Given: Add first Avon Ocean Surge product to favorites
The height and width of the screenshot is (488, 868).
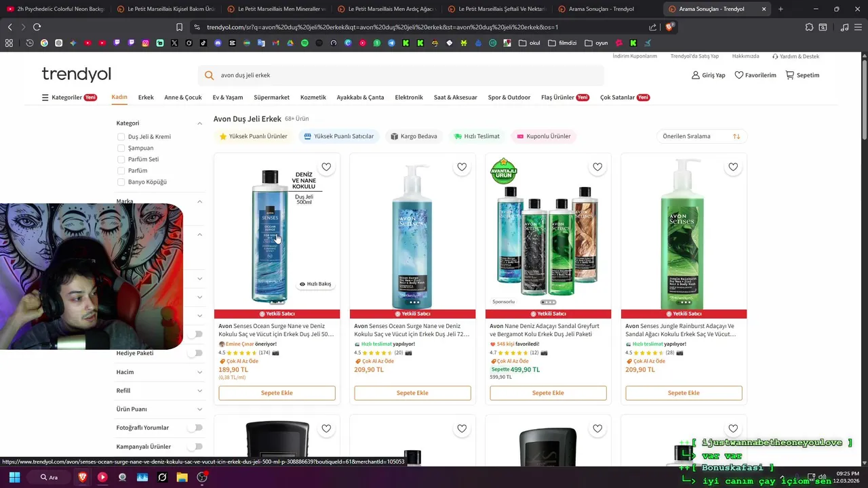Looking at the screenshot, I should pos(326,167).
